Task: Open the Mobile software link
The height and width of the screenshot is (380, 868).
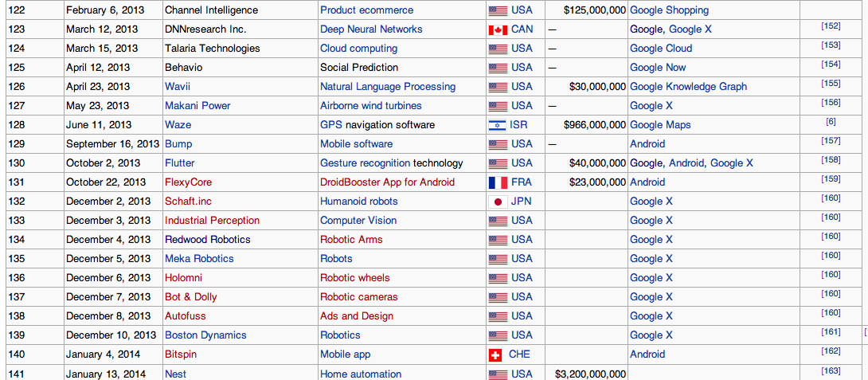Action: tap(357, 144)
